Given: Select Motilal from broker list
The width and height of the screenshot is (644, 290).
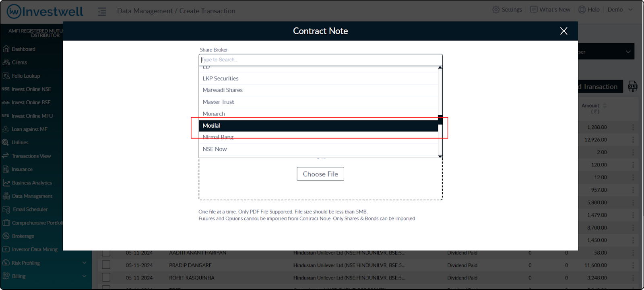Looking at the screenshot, I should point(318,126).
